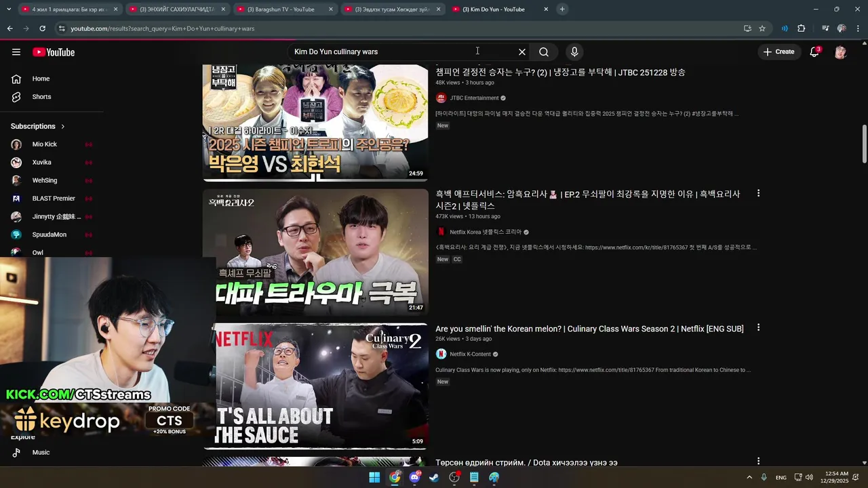Click the page vertical scrollbar thumb
This screenshot has width=868, height=488.
click(864, 144)
